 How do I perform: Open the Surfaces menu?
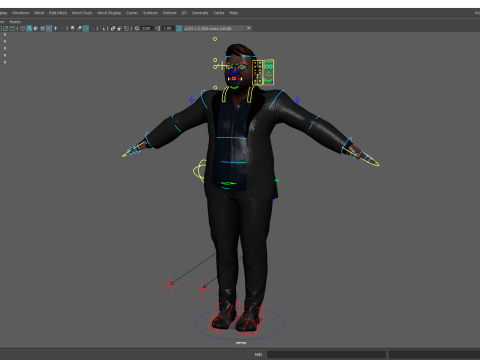(x=150, y=13)
